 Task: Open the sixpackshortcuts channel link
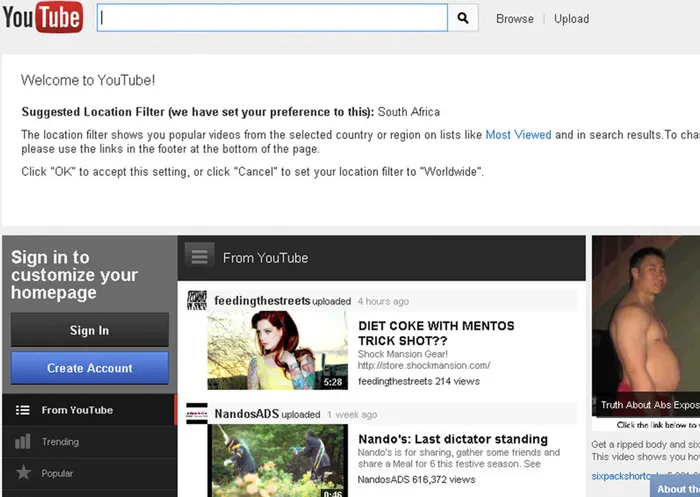pos(621,476)
